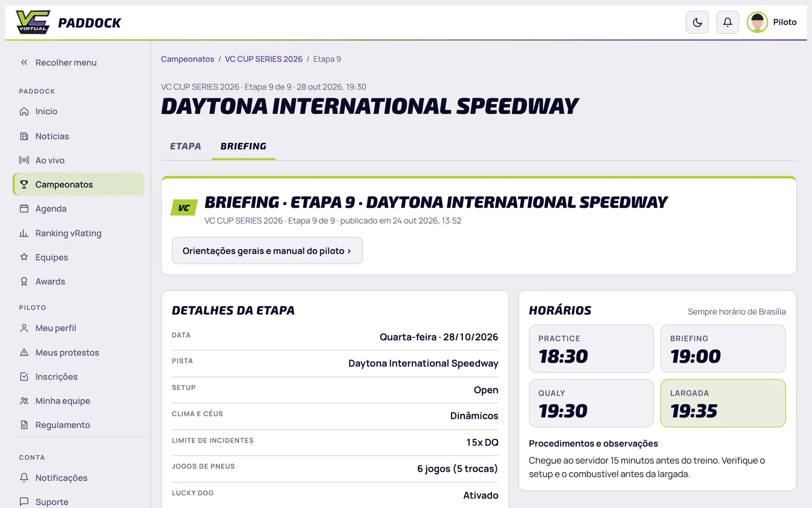Follow the Campeonatos breadcrumb link
The image size is (812, 508).
(187, 59)
